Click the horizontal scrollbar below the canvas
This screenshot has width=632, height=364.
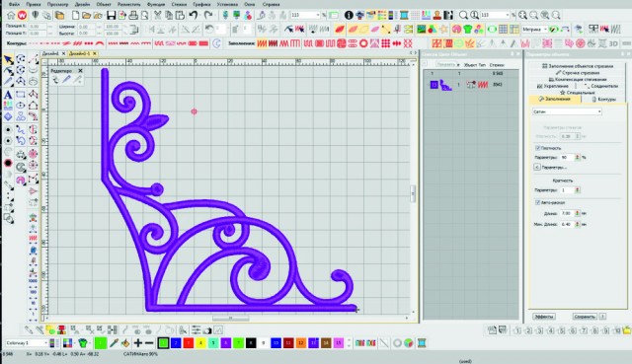[x=230, y=318]
